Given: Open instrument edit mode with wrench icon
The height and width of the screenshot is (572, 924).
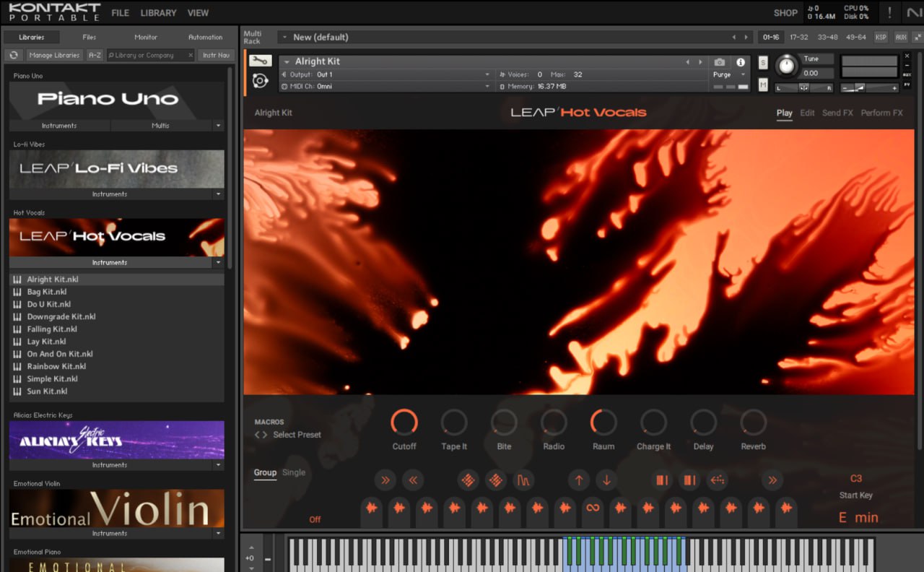Looking at the screenshot, I should pyautogui.click(x=260, y=61).
